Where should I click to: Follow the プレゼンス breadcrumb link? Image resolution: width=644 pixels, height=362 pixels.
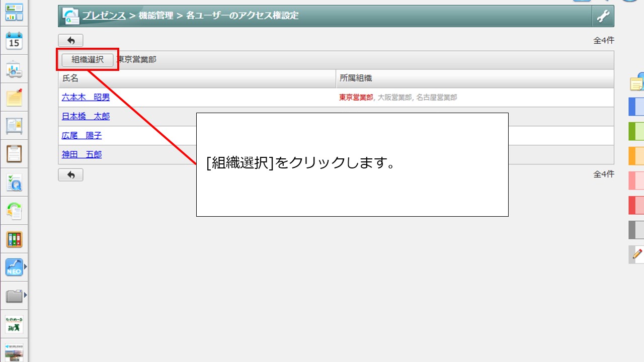point(104,16)
